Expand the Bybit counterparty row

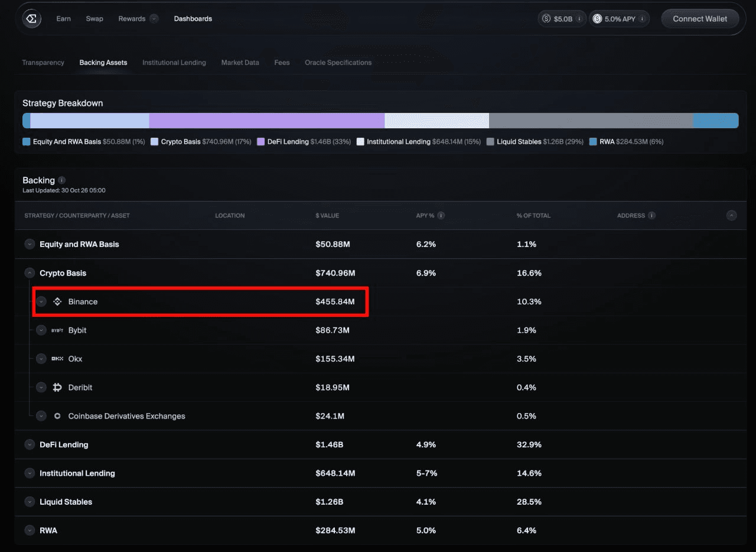[x=41, y=330]
